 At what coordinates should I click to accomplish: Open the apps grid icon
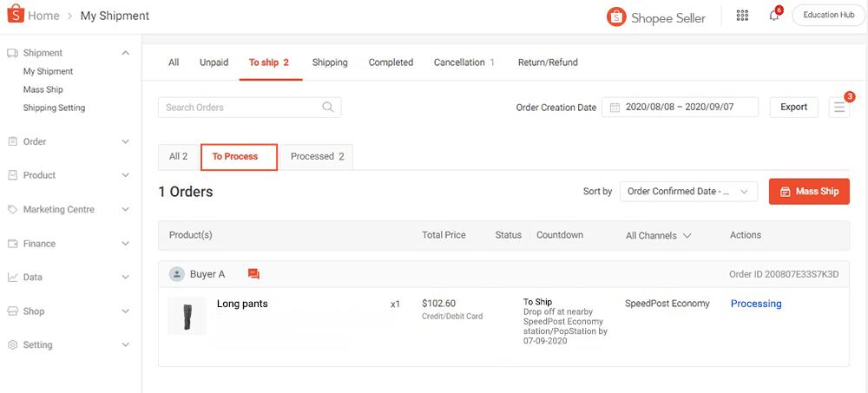tap(742, 16)
